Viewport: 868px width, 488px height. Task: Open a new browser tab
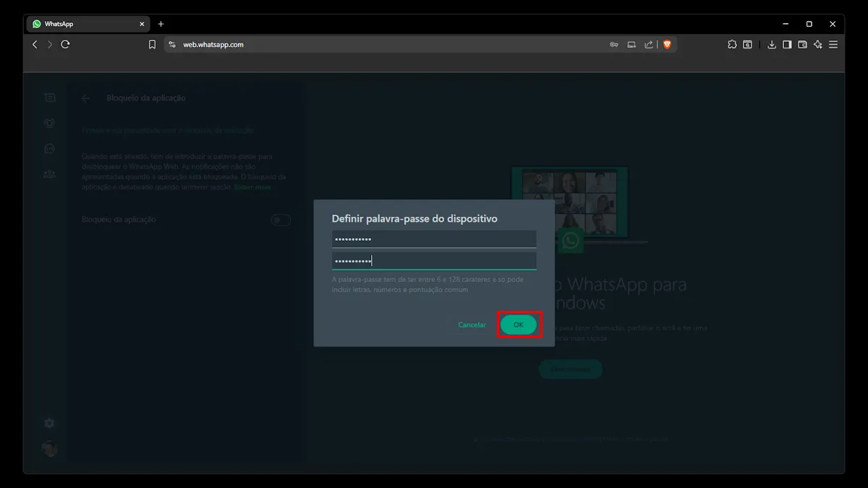(161, 24)
